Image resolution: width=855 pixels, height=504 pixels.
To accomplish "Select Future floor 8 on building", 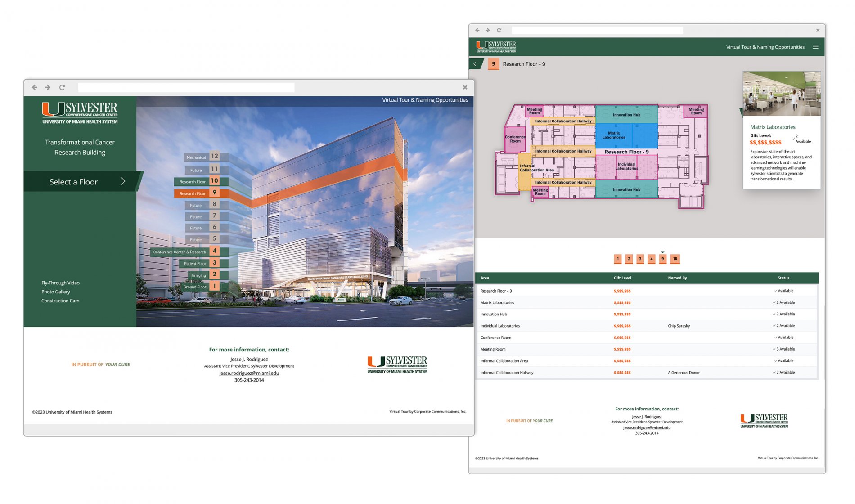I will (x=202, y=205).
